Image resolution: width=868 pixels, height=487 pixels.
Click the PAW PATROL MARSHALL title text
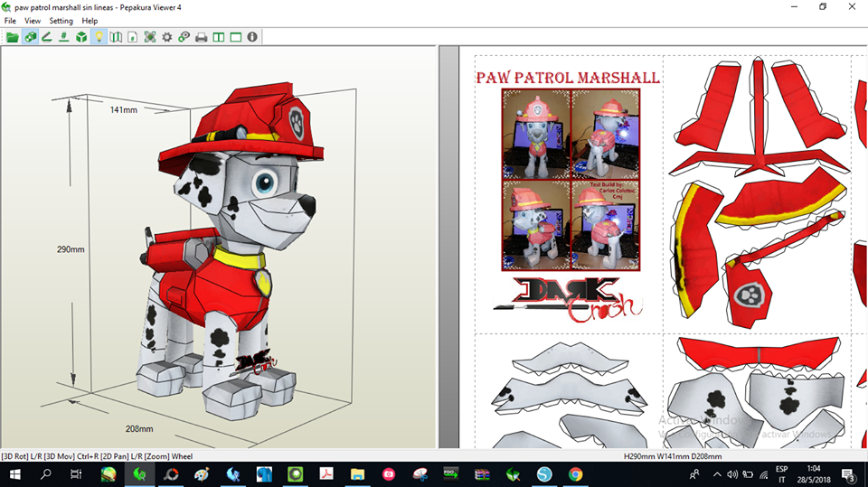[x=568, y=78]
